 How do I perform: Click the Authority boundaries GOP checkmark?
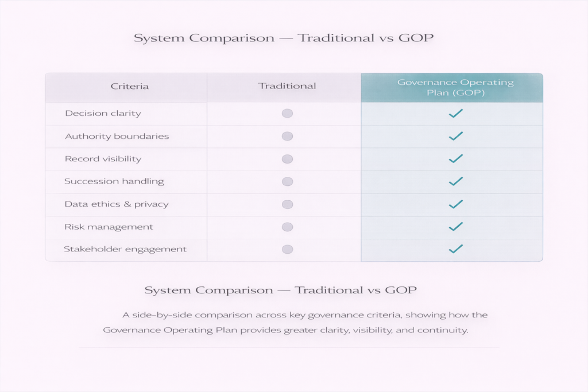[455, 136]
